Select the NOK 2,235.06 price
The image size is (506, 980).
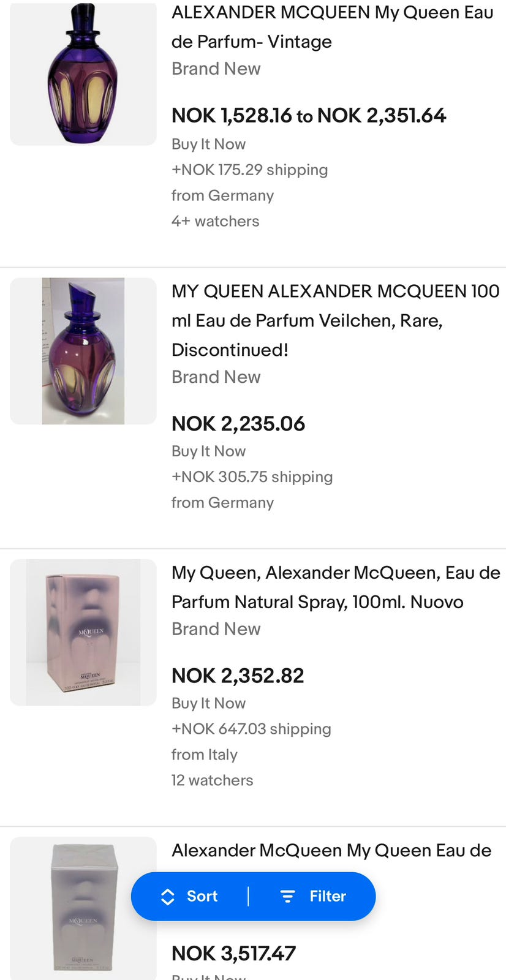[x=238, y=424]
